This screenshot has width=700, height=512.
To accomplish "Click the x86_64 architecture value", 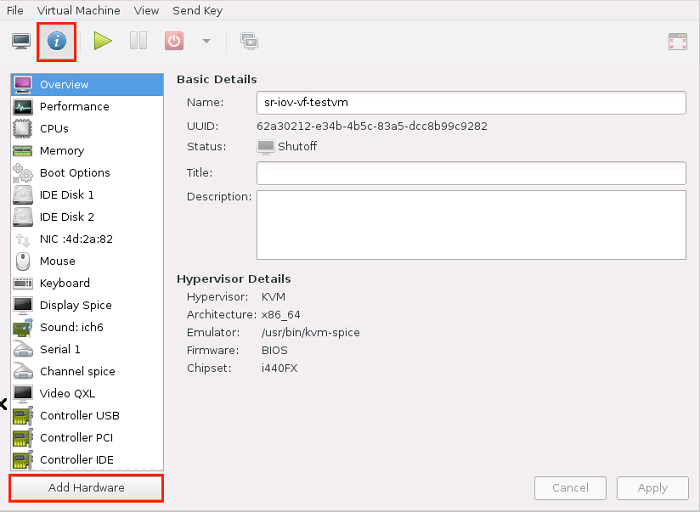I will click(x=280, y=315).
